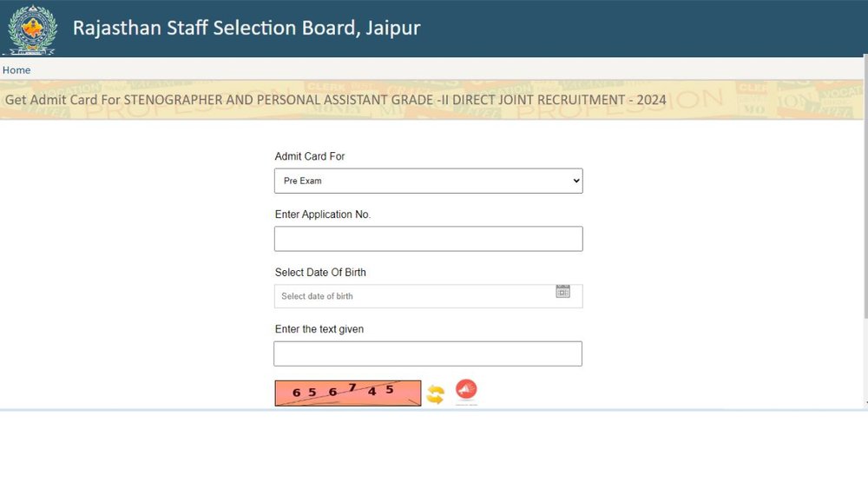Screen dimensions: 868x489
Task: Click the scroll-down arrow of the page scrollbar
Action: [865, 402]
